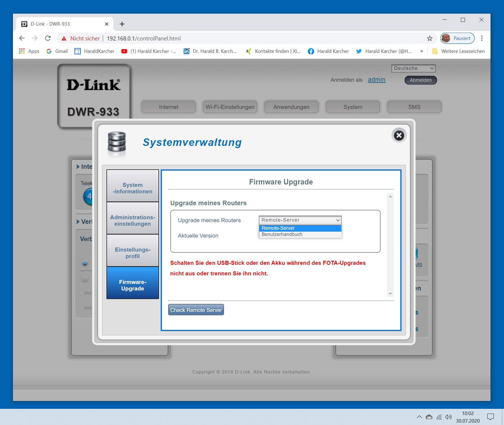Open the Wi-Fi network tray icon
The width and height of the screenshot is (504, 425).
[439, 417]
